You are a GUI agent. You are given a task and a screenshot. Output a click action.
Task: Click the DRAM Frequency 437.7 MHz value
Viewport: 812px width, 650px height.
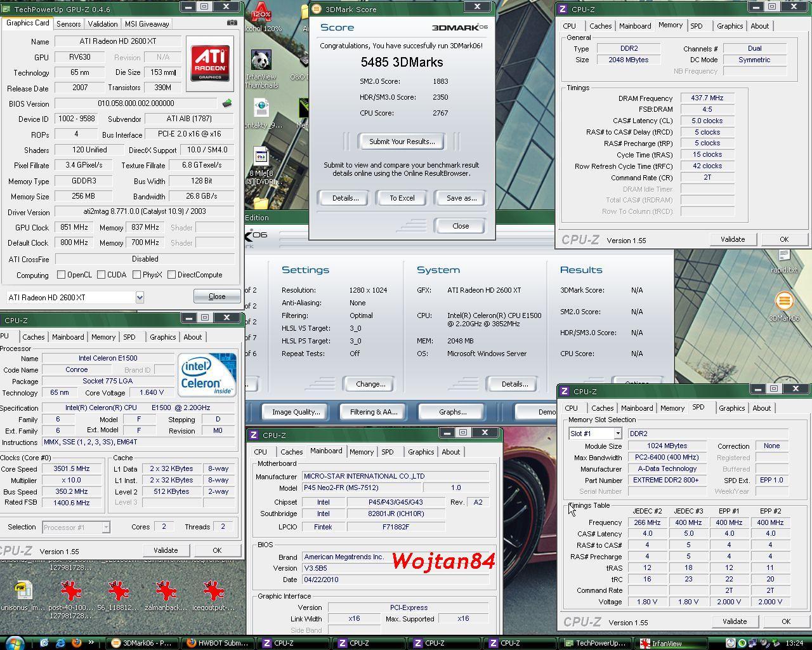(x=707, y=98)
